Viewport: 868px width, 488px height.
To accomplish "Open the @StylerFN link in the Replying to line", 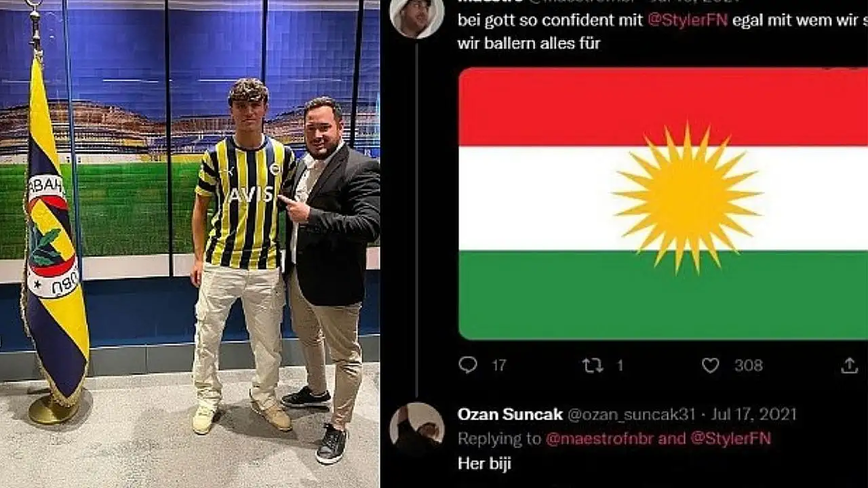I will click(x=730, y=439).
